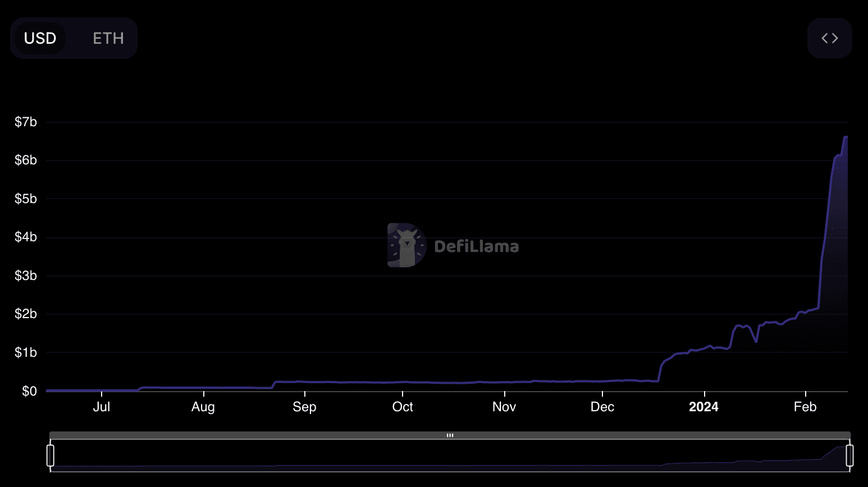Select the 2024 label on time axis
Screen dimensions: 868x487
(703, 407)
